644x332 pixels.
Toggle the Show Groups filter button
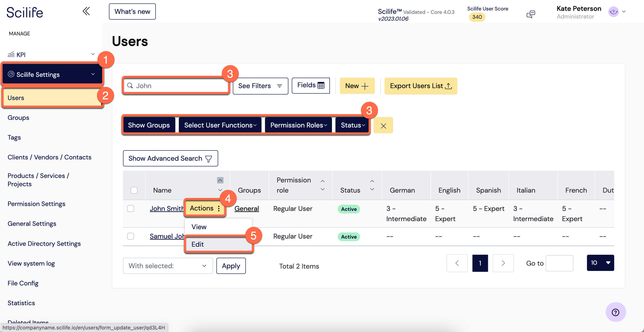tap(149, 125)
